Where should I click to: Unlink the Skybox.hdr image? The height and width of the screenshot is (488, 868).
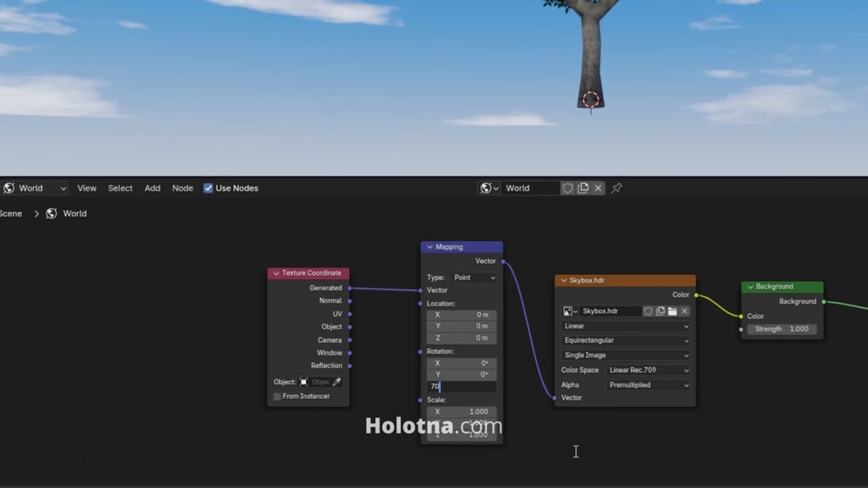tap(684, 311)
